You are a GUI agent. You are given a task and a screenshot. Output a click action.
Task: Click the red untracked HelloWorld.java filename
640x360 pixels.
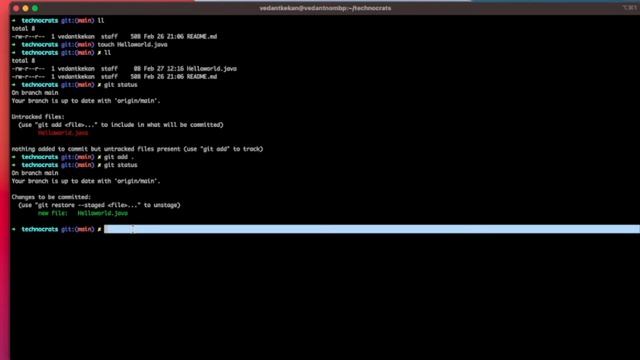pos(63,133)
